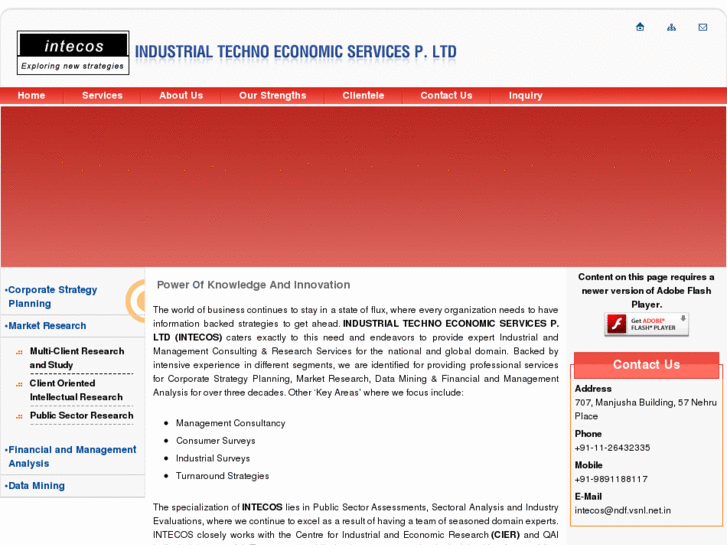Open the Services menu item
The height and width of the screenshot is (545, 727).
[102, 96]
